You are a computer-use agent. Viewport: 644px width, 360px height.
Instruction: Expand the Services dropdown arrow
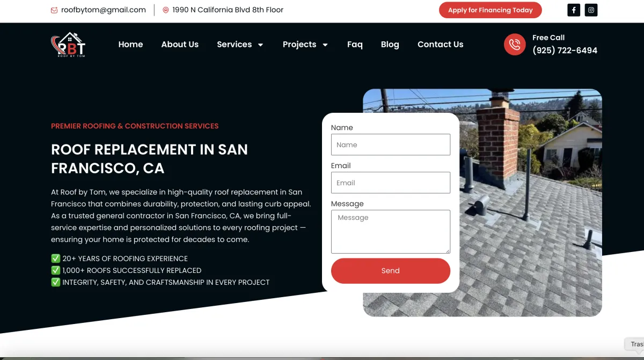point(261,45)
